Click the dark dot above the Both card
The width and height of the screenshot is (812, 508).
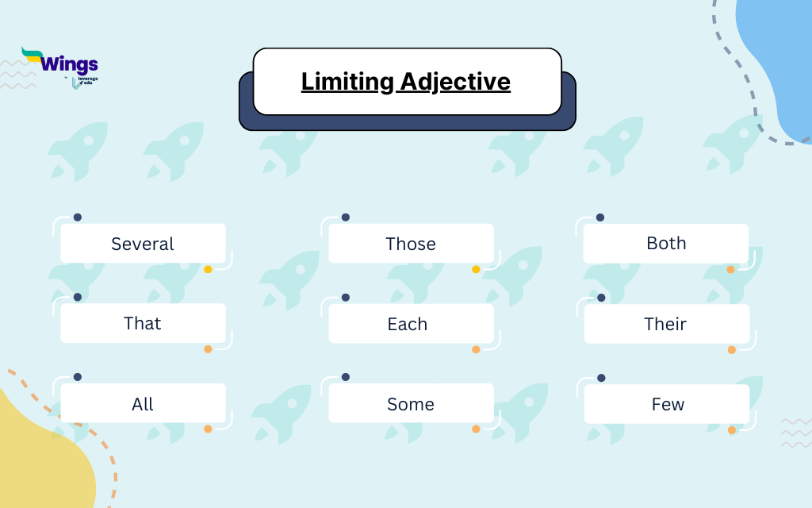click(x=600, y=217)
